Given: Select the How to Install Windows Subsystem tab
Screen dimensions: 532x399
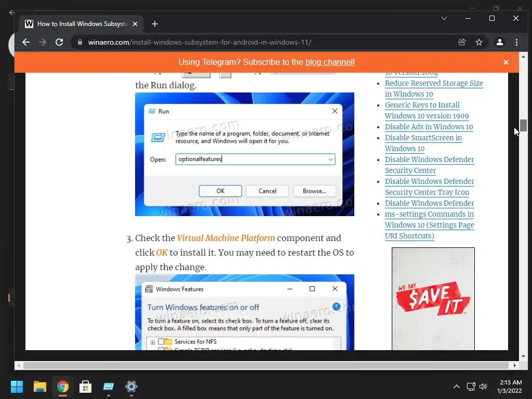Looking at the screenshot, I should click(81, 24).
